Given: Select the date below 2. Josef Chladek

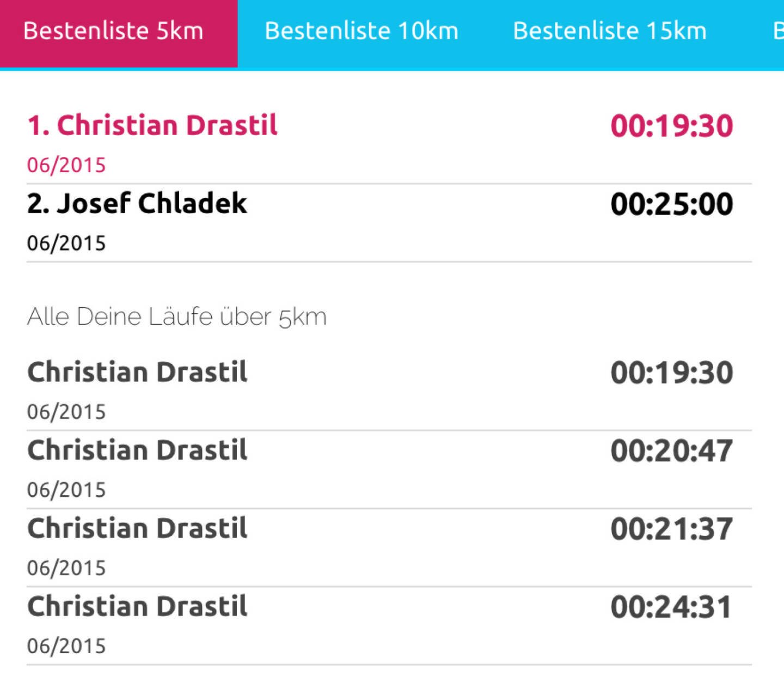Looking at the screenshot, I should click(66, 243).
